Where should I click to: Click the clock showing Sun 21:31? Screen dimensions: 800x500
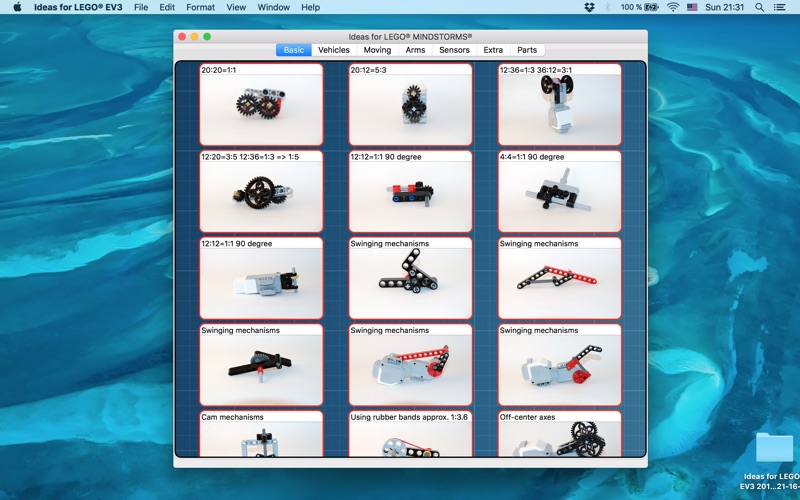[x=724, y=7]
